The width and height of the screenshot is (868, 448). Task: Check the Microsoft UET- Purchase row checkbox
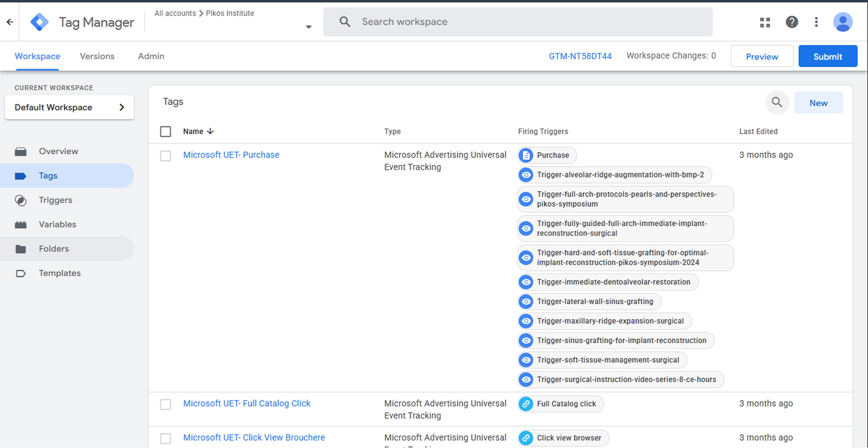point(166,156)
